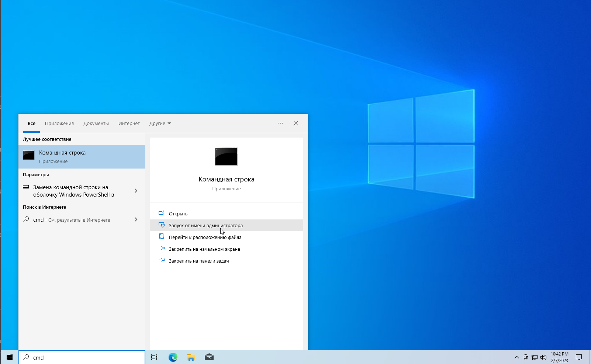Viewport: 591px width, 364px height.
Task: Expand the cmd web search result arrow
Action: [136, 219]
